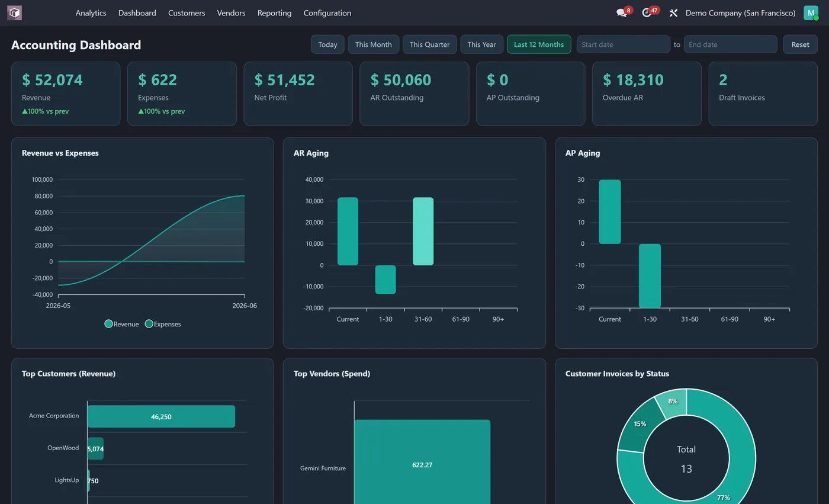
Task: Click the Customer Invoices by Status title
Action: point(617,374)
